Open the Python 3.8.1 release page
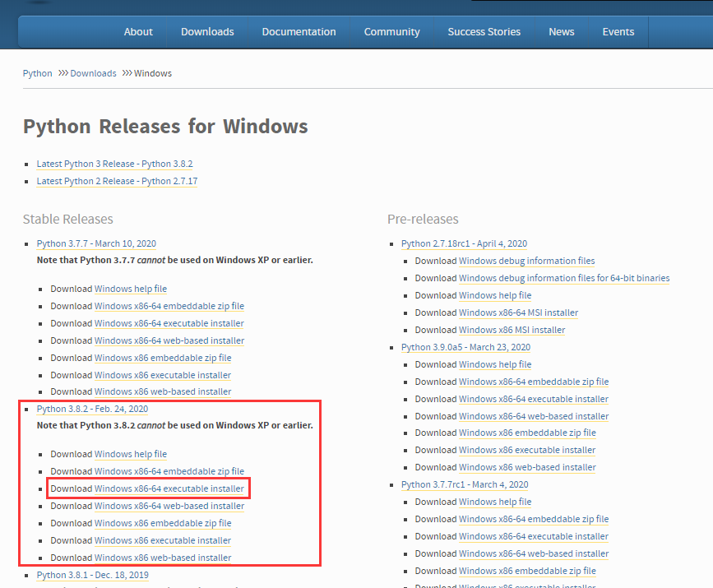The image size is (713, 588). (91, 575)
